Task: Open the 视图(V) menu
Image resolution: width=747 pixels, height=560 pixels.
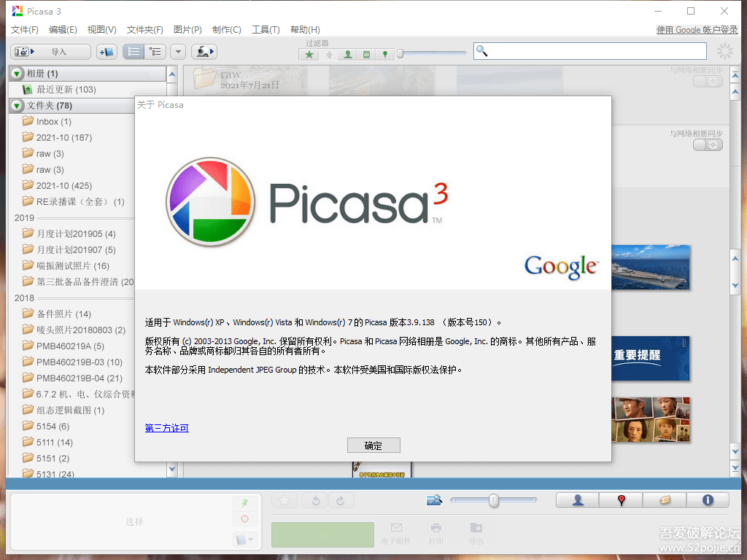Action: pyautogui.click(x=102, y=29)
